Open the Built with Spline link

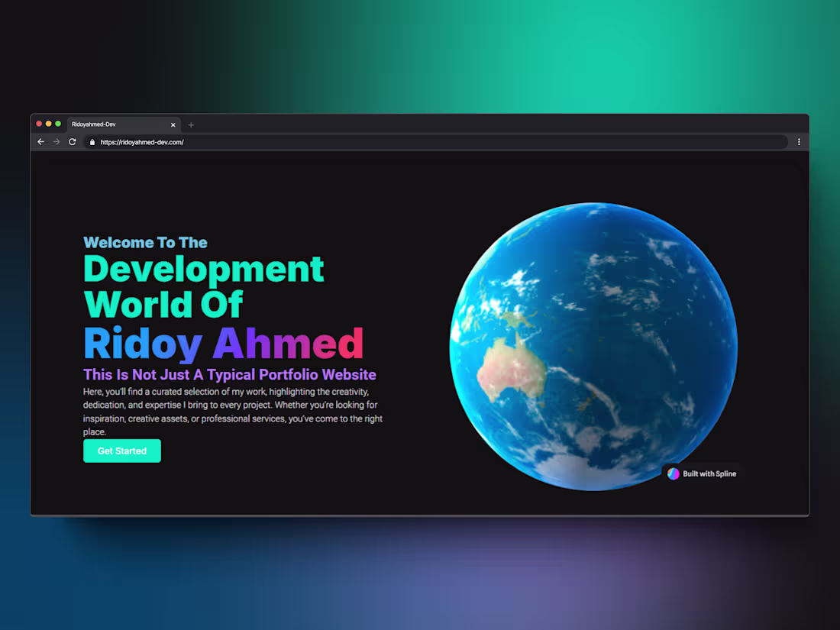coord(709,473)
